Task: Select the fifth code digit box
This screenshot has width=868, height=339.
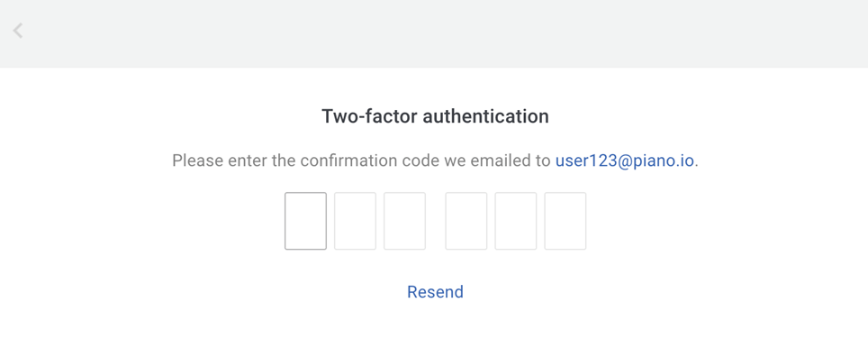Action: tap(515, 221)
